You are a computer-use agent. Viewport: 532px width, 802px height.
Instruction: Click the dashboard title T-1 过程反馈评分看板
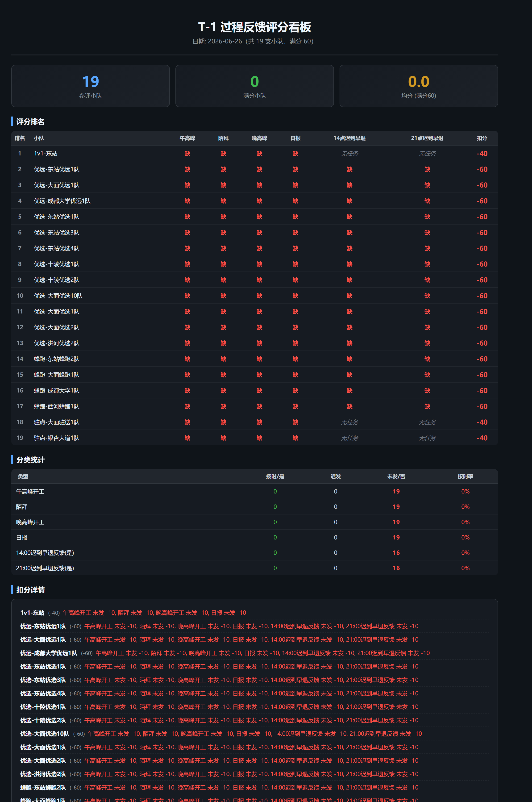pyautogui.click(x=254, y=27)
